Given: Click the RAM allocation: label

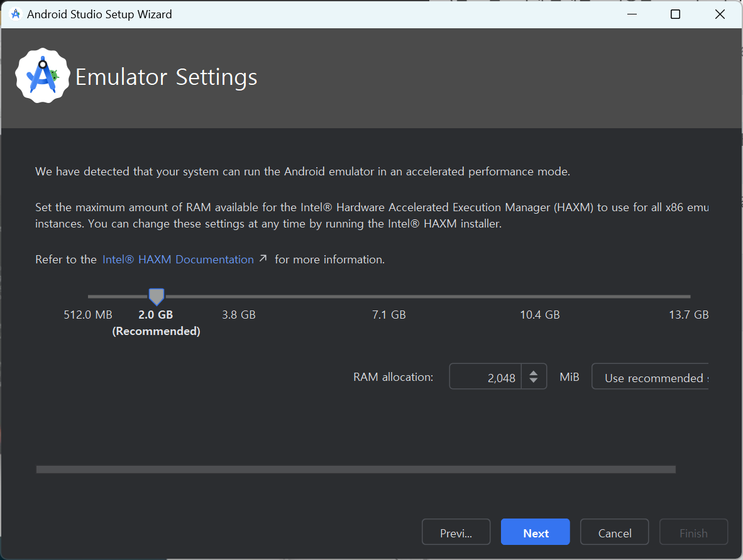Looking at the screenshot, I should point(394,376).
